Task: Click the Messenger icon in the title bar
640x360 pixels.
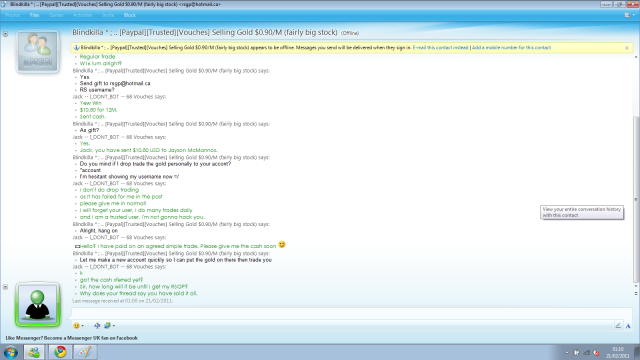Action: pos(4,4)
